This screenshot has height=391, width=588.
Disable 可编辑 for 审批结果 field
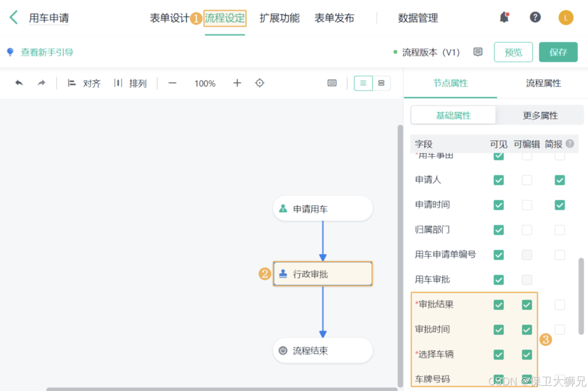(x=527, y=304)
